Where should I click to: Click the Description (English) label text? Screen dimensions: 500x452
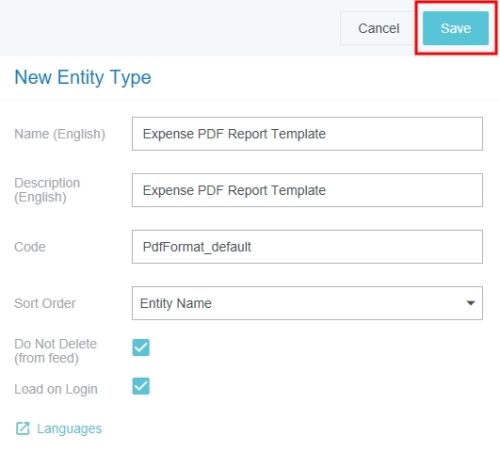[47, 190]
